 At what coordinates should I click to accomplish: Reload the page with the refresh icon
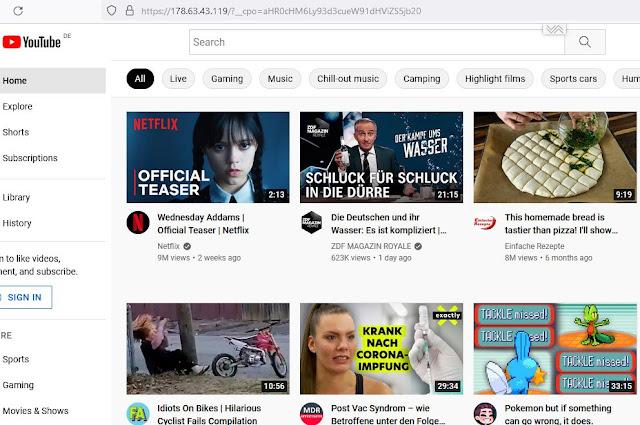pyautogui.click(x=18, y=11)
